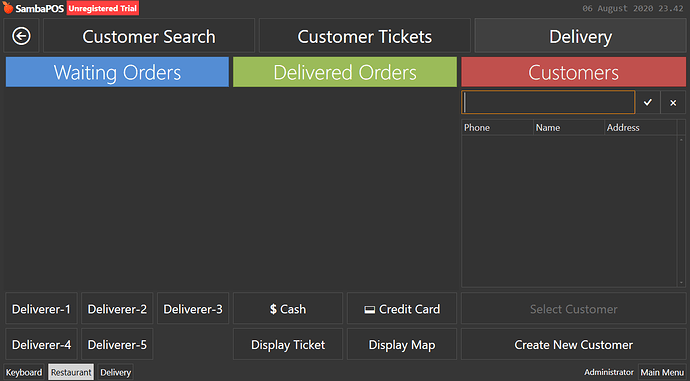Confirm search with the checkmark icon
Screen dimensions: 690x381
coord(648,103)
